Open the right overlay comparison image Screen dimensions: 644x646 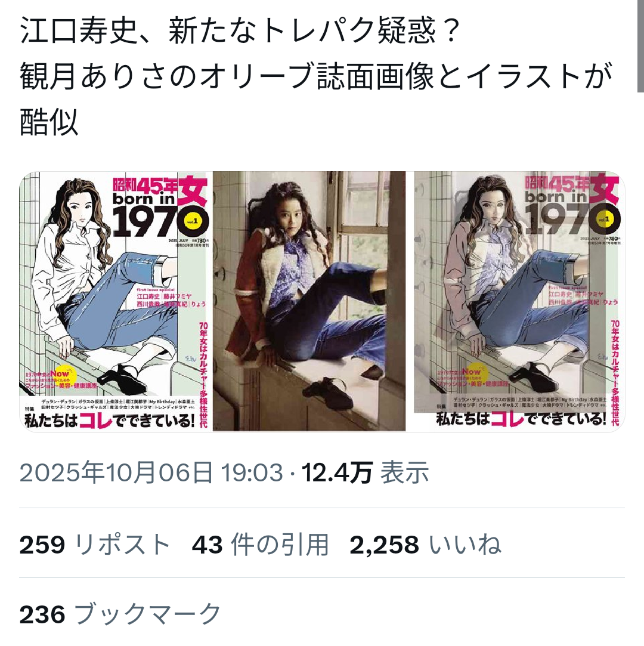[x=519, y=301]
